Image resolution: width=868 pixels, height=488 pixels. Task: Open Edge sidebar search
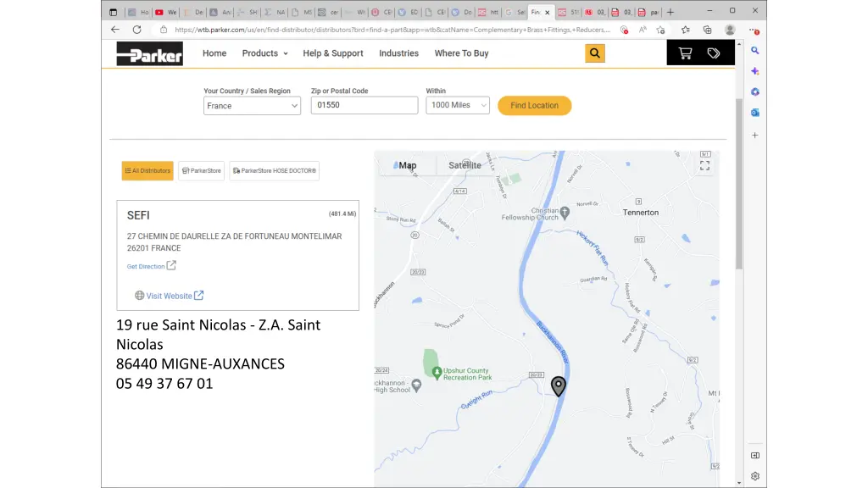(x=755, y=50)
